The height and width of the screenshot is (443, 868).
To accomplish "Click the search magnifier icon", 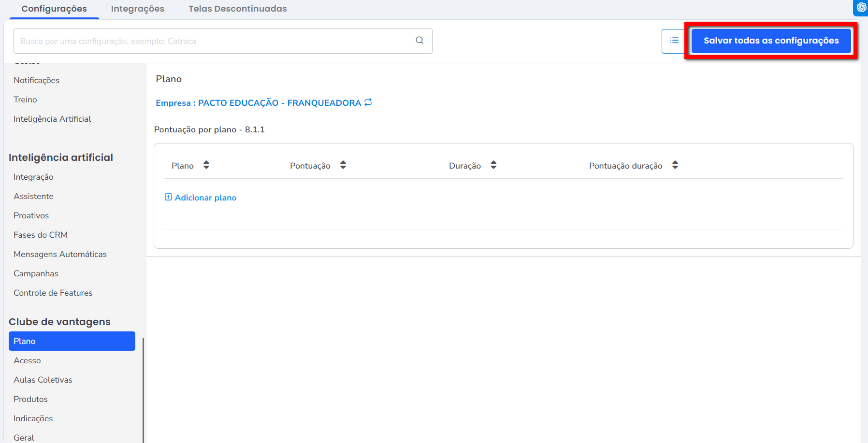I will click(x=420, y=41).
